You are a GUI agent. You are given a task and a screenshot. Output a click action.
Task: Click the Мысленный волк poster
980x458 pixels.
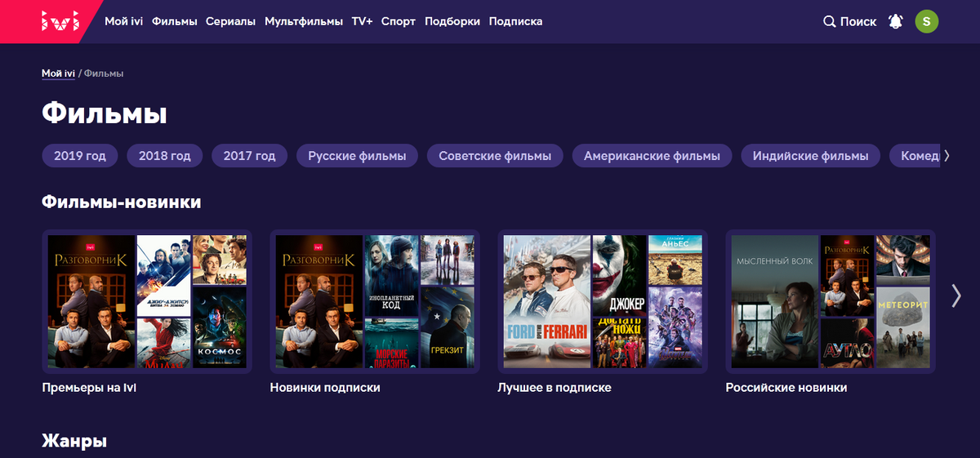point(775,301)
